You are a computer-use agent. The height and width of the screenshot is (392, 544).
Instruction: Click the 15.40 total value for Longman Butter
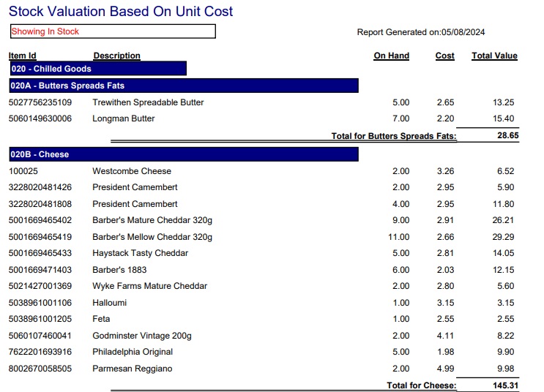tap(503, 118)
